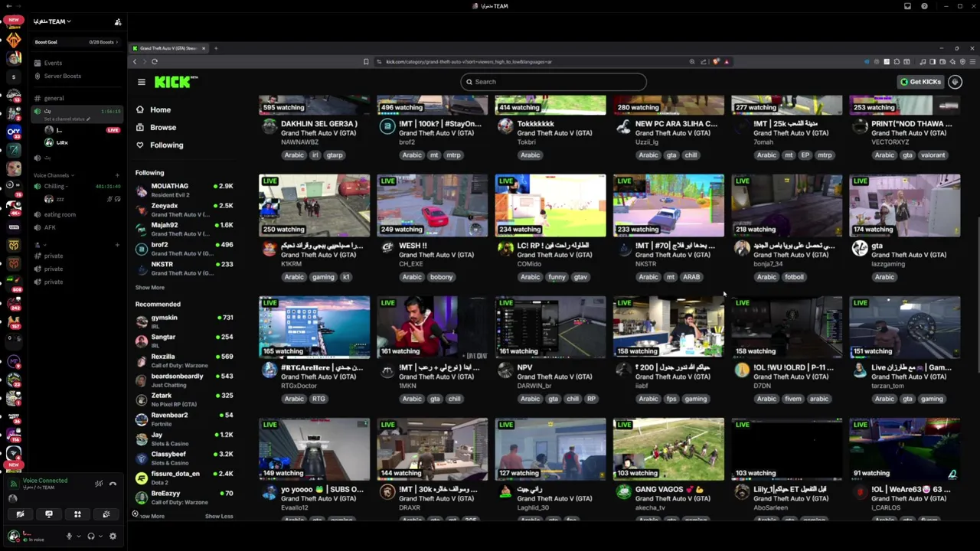
Task: Go back in the browser
Action: (135, 62)
